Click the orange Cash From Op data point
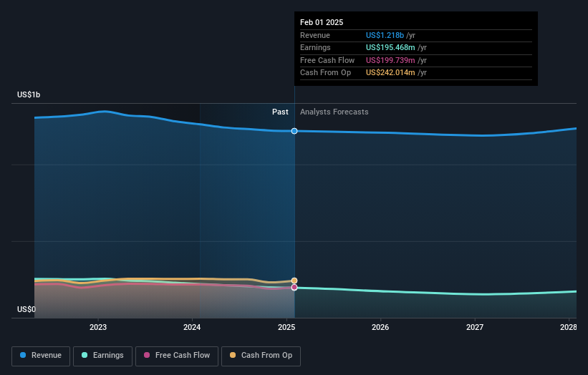The height and width of the screenshot is (375, 588). coord(294,281)
